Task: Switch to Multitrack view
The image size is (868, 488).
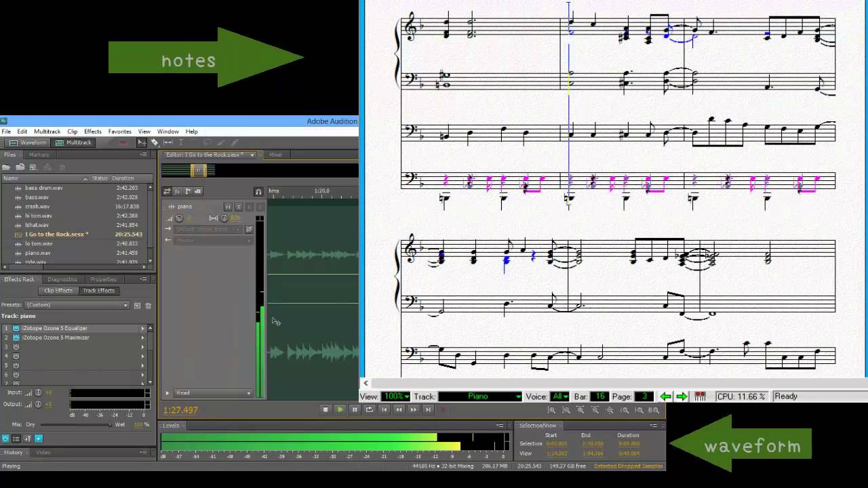Action: (x=73, y=142)
